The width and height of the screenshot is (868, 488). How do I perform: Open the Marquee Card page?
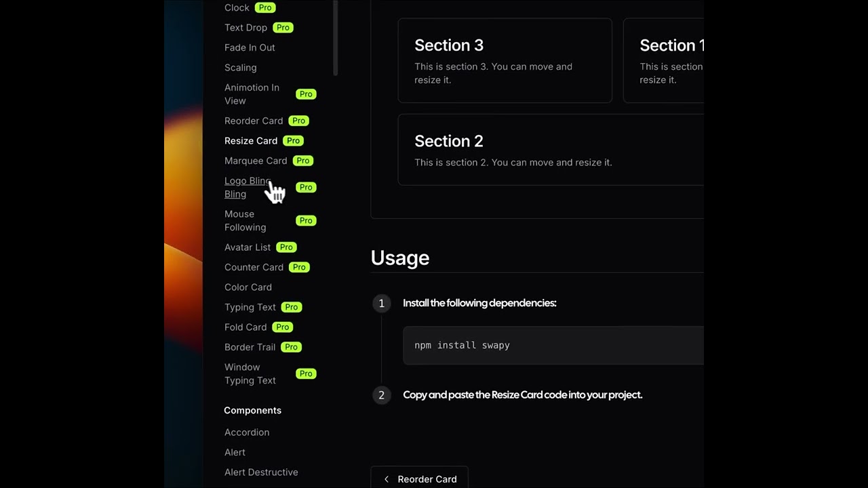point(256,161)
